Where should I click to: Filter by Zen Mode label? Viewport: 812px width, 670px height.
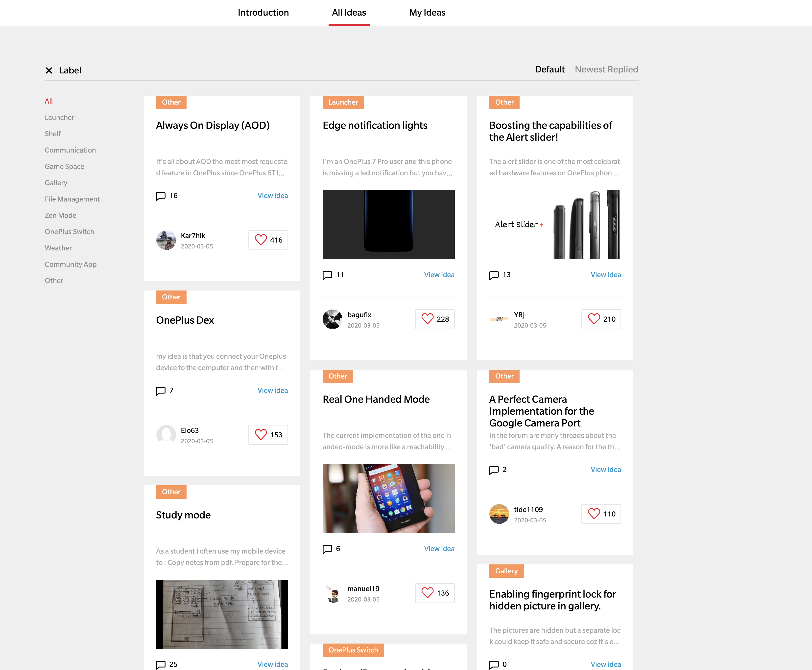pos(61,215)
